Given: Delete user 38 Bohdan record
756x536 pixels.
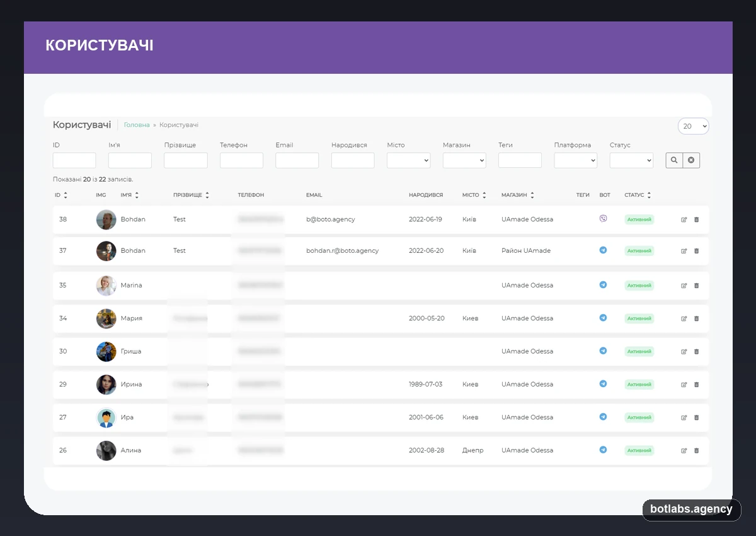Looking at the screenshot, I should click(x=696, y=219).
